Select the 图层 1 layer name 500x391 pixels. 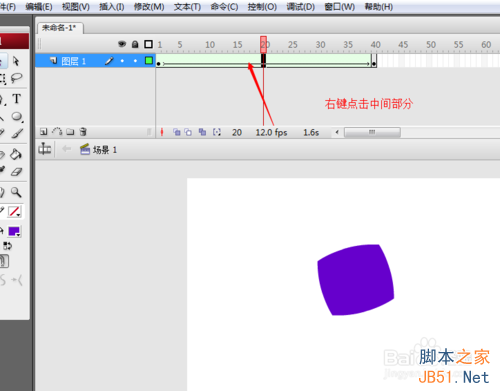[74, 61]
